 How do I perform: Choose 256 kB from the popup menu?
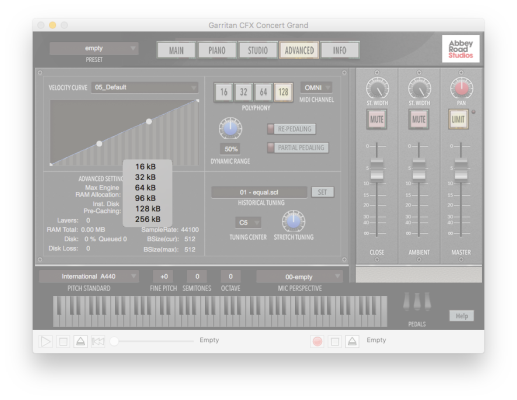[x=147, y=219]
